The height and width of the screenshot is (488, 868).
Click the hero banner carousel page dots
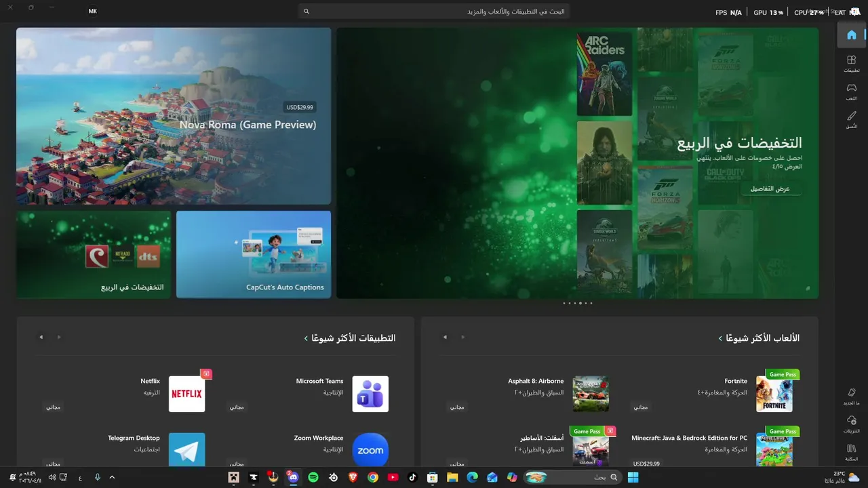pos(578,303)
